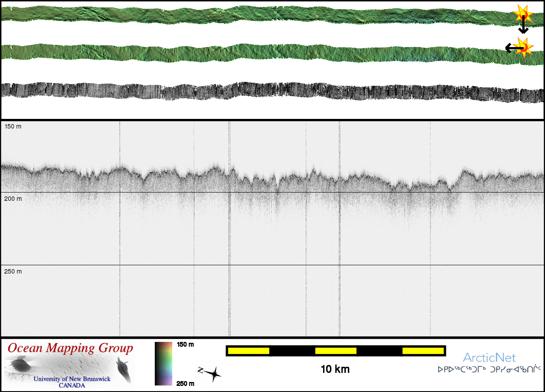Select the downward-pointing black arrow
The height and width of the screenshot is (392, 545).
(x=523, y=26)
